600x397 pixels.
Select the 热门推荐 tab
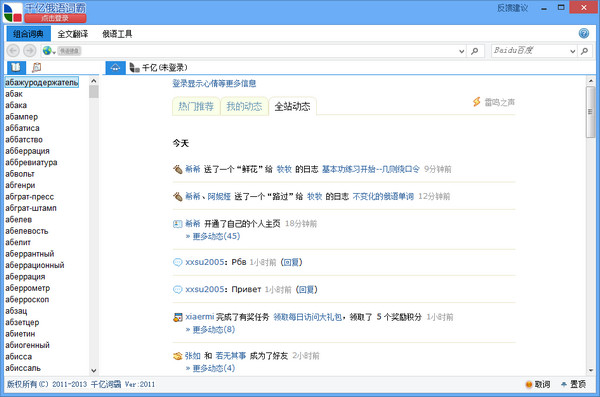[x=196, y=106]
